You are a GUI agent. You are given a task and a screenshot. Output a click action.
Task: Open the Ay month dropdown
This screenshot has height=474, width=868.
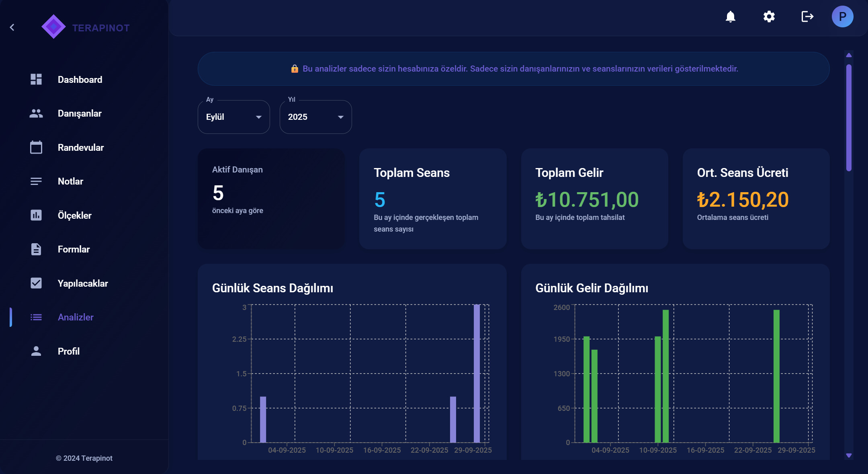point(233,117)
